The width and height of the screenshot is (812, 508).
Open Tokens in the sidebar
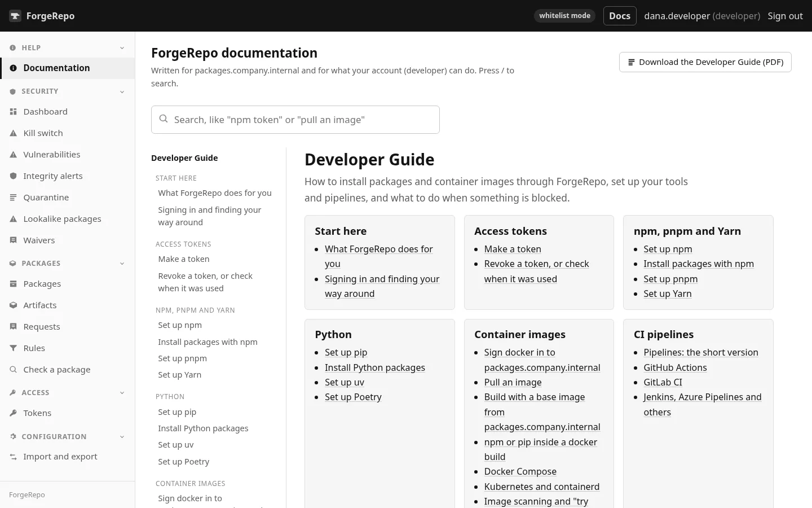68,413
